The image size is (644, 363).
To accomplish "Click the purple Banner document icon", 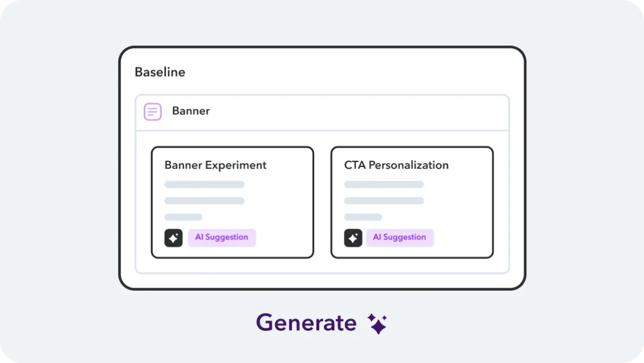I will pos(153,112).
